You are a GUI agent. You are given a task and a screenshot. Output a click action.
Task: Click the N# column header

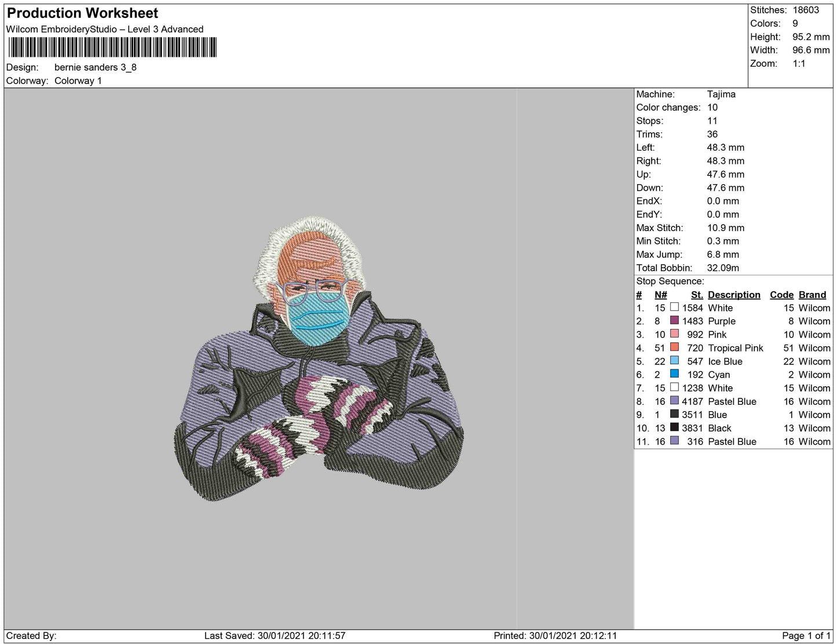tap(660, 295)
